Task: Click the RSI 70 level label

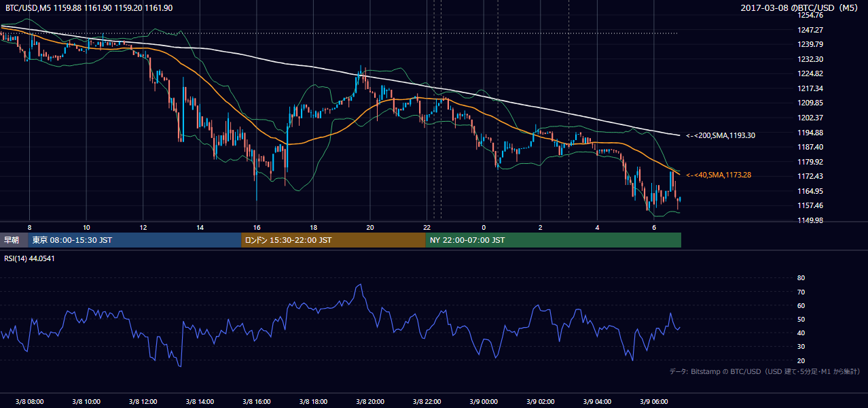Action: coord(801,292)
